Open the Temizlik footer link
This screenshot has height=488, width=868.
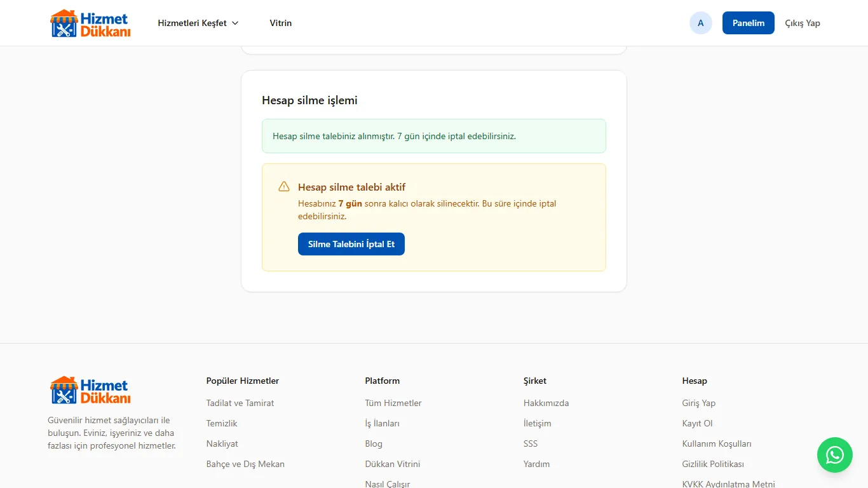[222, 423]
